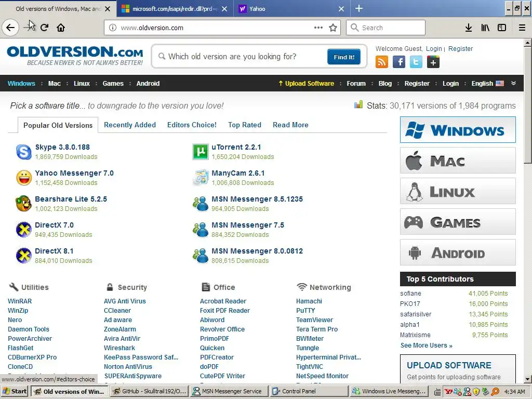Click the large Android platform banner
The width and height of the screenshot is (532, 399).
pyautogui.click(x=458, y=252)
